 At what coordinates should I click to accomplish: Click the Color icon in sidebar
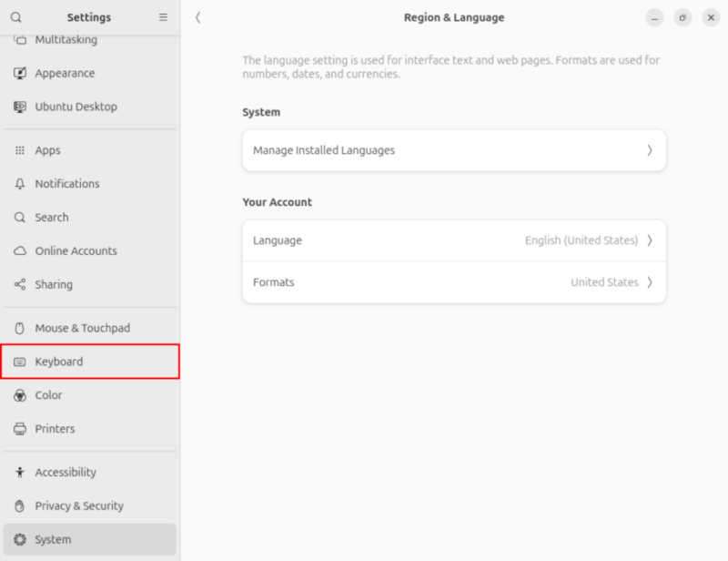tap(20, 395)
